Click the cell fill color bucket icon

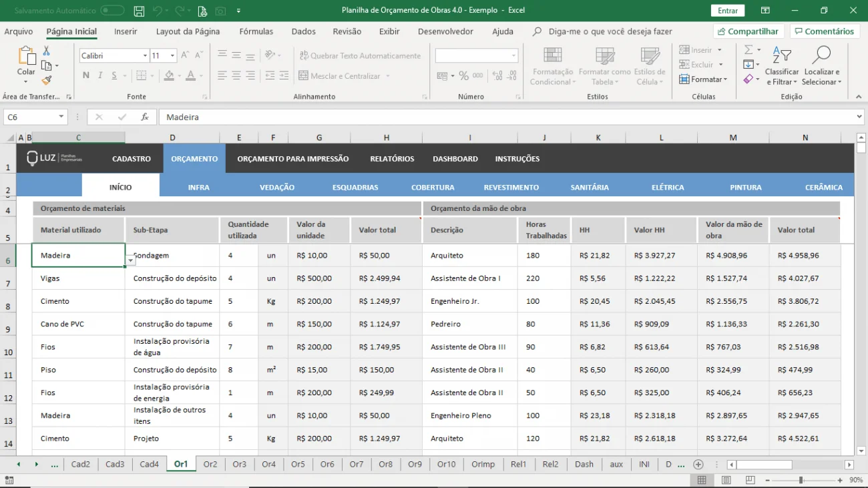coord(169,75)
